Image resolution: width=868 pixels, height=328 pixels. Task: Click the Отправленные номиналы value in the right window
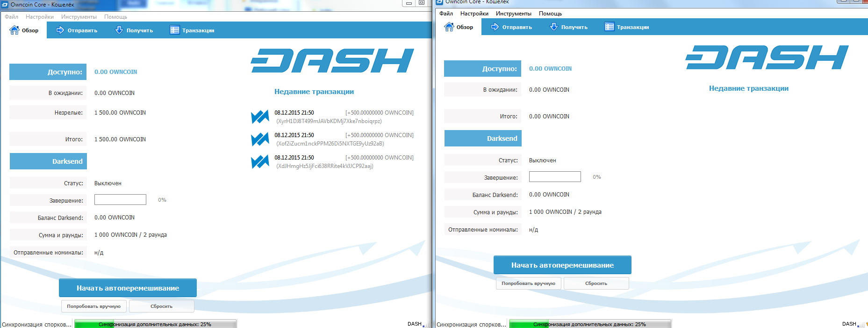pos(533,230)
